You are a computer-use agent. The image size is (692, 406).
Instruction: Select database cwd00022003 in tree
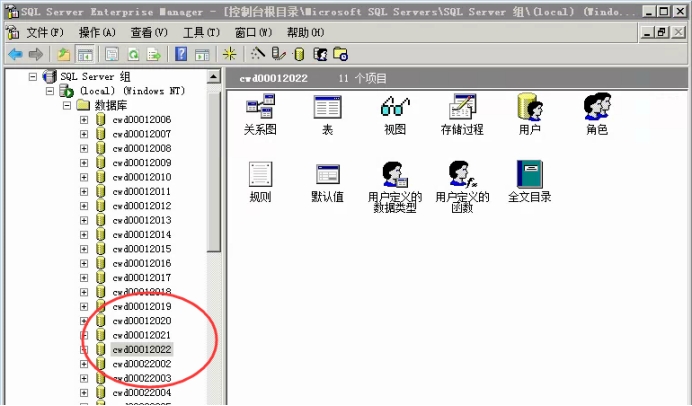141,379
